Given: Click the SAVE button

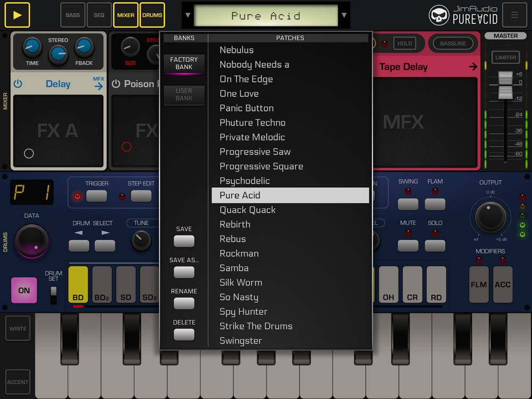Looking at the screenshot, I should (x=184, y=241).
